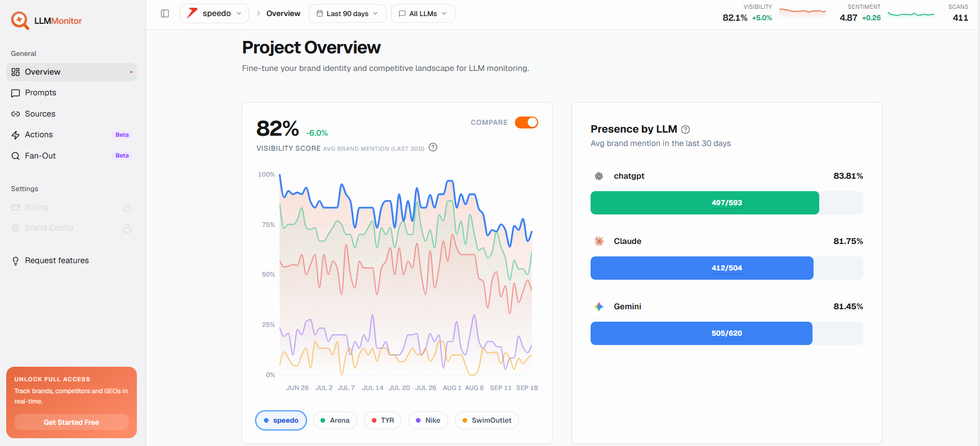Click the Prompts chat bubble icon
The height and width of the screenshot is (446, 980).
point(16,93)
